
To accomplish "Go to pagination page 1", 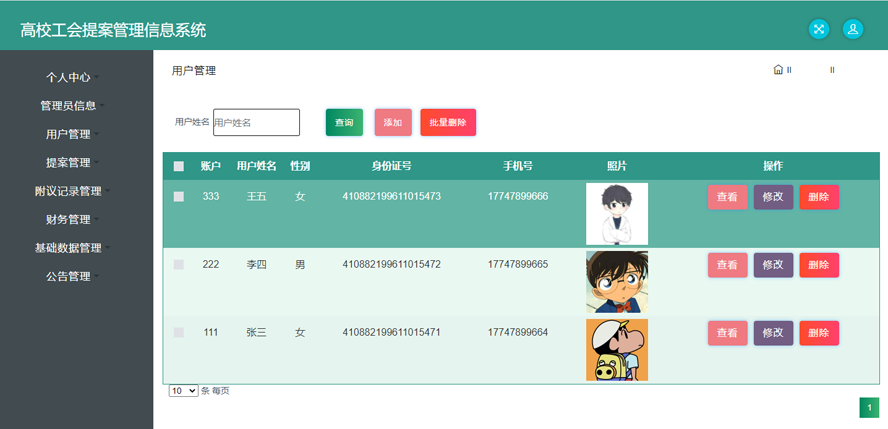I will (869, 407).
